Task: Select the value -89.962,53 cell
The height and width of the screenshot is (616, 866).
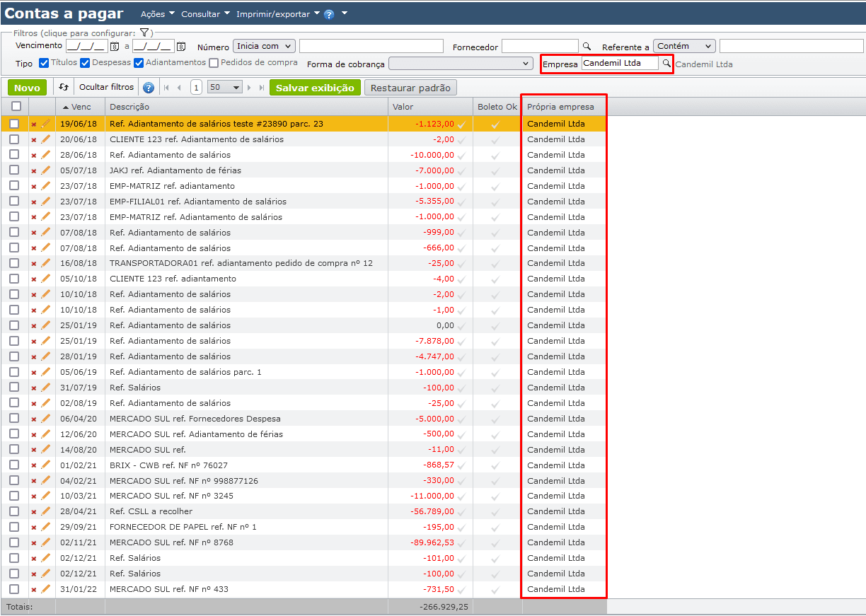Action: (x=430, y=542)
